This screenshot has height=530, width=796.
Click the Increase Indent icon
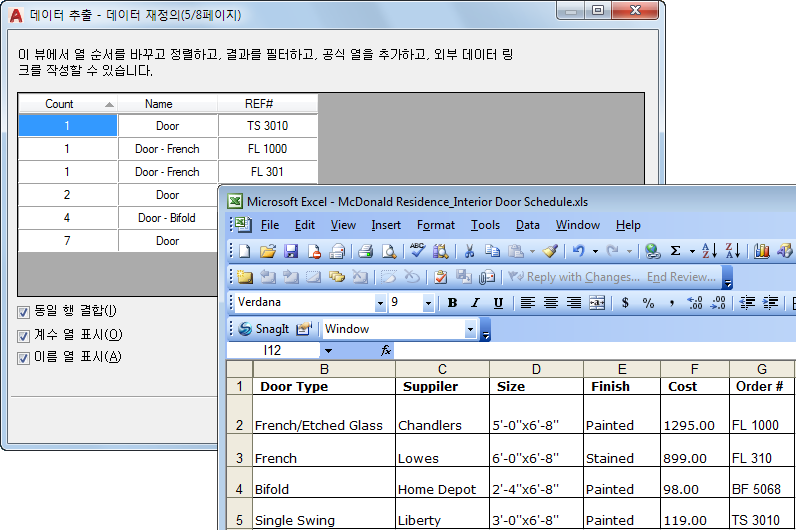770,303
